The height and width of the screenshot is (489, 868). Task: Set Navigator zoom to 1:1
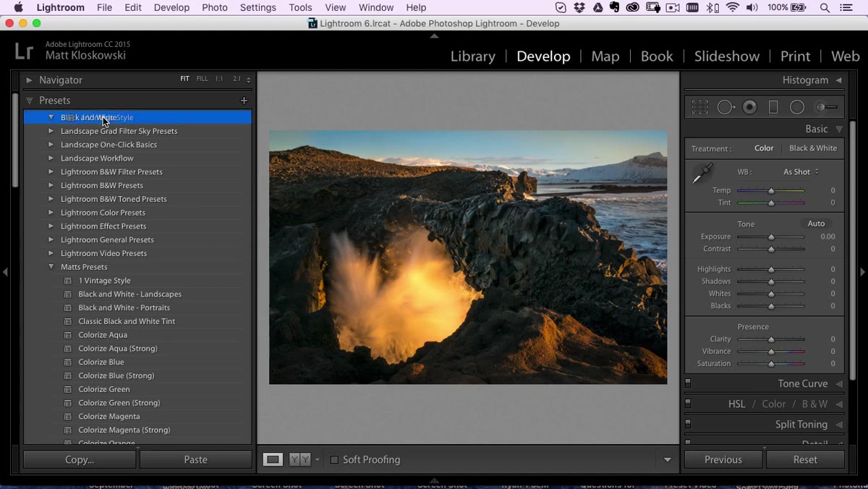219,80
